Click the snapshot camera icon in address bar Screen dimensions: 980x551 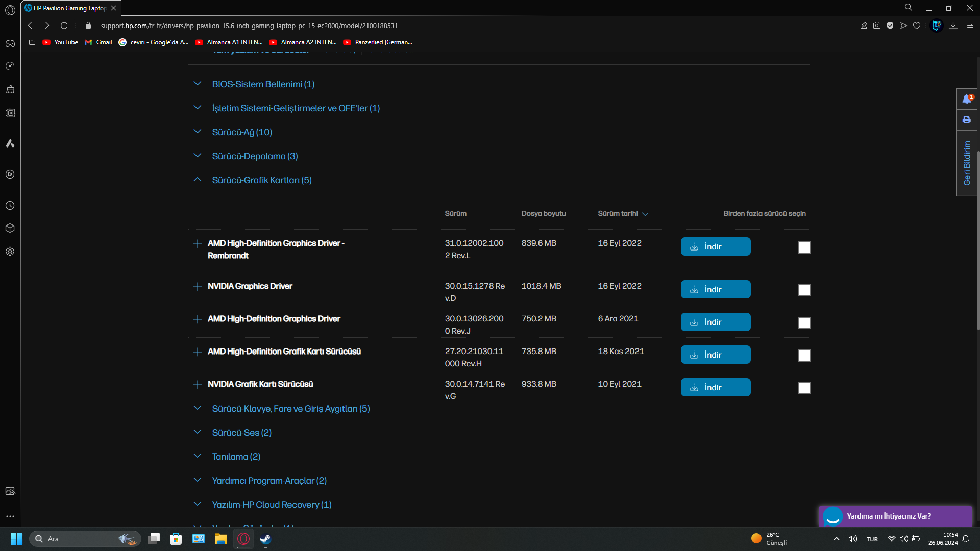(877, 26)
